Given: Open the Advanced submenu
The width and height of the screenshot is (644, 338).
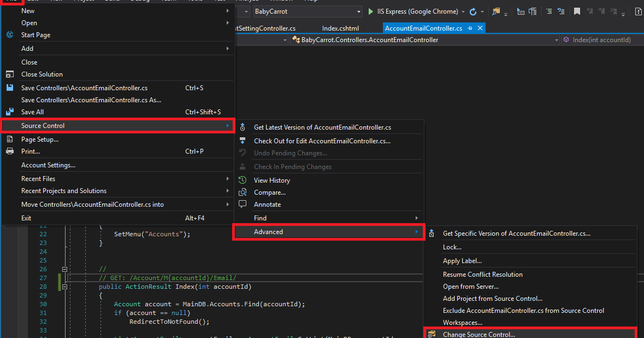Looking at the screenshot, I should click(329, 232).
